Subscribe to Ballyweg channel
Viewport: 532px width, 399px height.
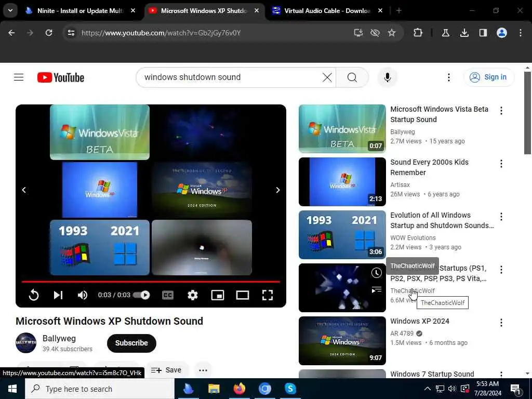point(131,343)
